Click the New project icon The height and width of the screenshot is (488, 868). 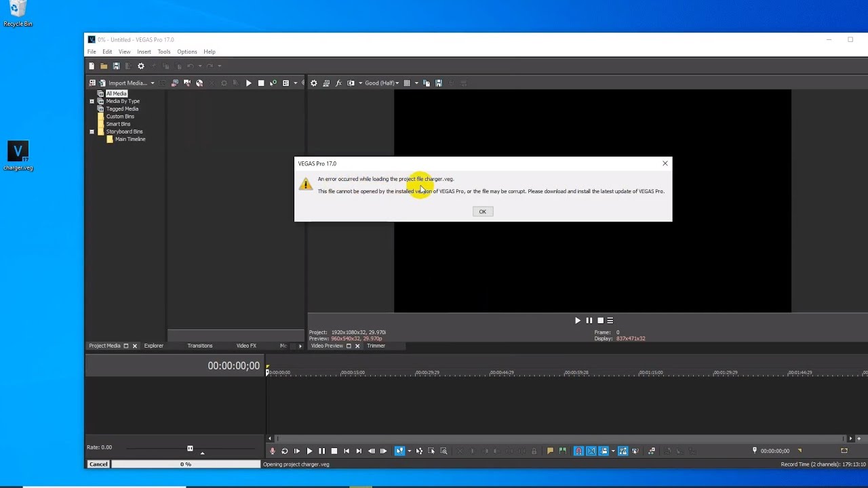coord(92,66)
